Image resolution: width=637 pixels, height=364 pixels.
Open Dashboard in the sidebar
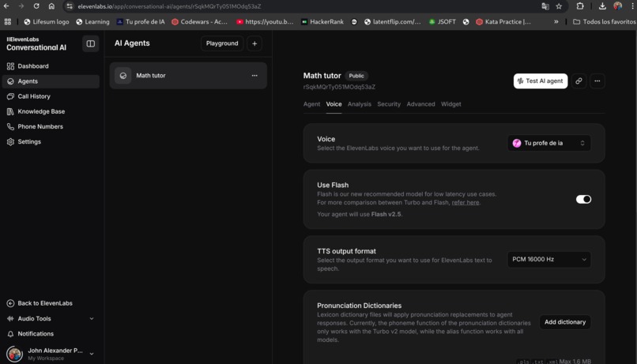tap(51, 66)
